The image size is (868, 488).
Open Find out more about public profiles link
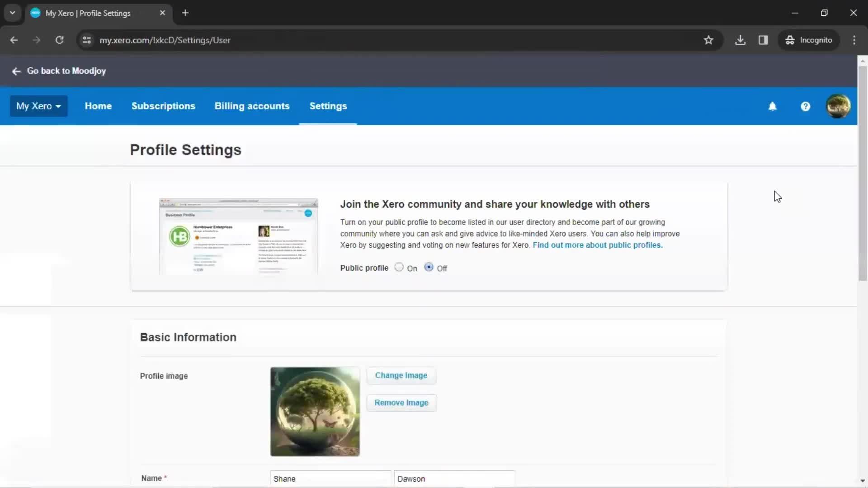tap(598, 245)
